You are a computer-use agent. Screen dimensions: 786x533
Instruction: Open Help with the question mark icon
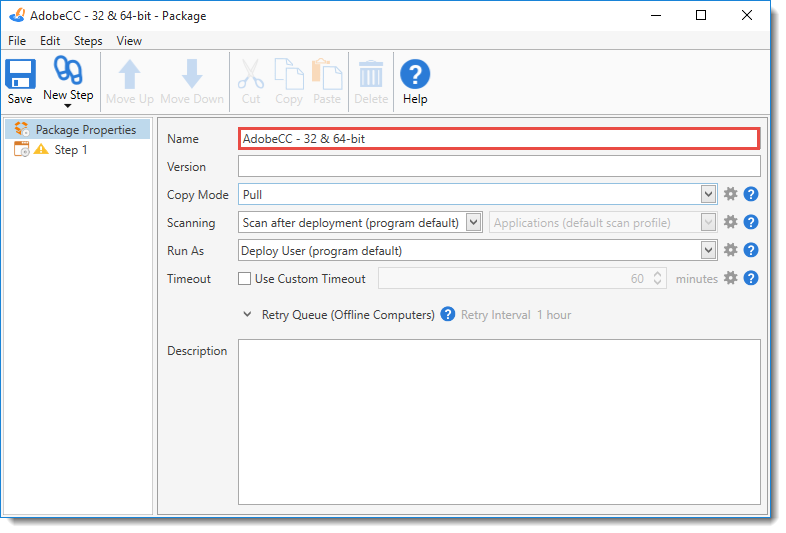coord(415,74)
